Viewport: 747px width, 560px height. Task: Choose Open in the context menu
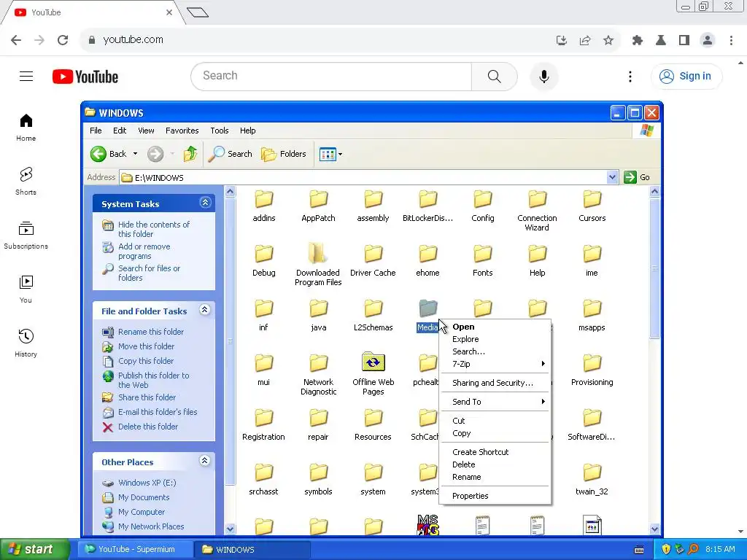[495, 327]
